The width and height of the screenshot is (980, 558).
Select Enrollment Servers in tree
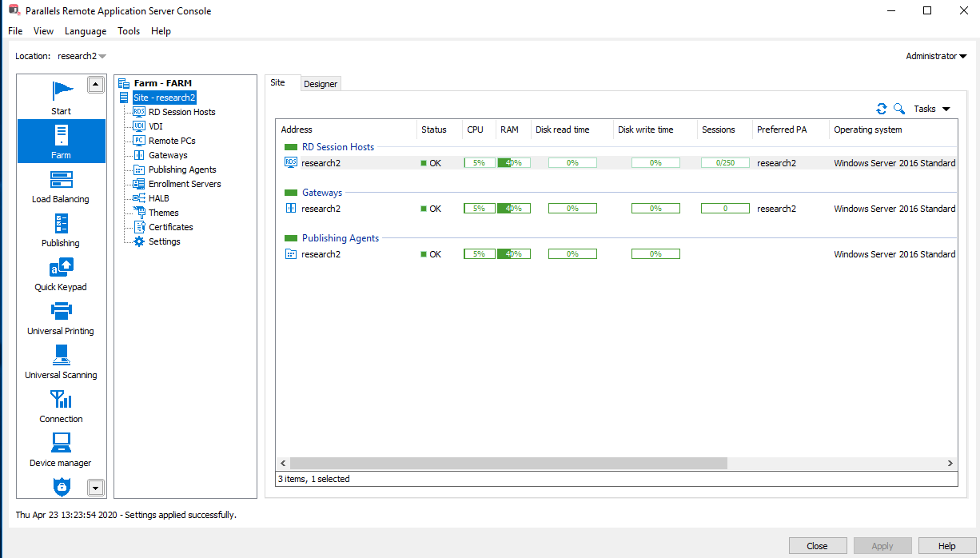pos(185,184)
